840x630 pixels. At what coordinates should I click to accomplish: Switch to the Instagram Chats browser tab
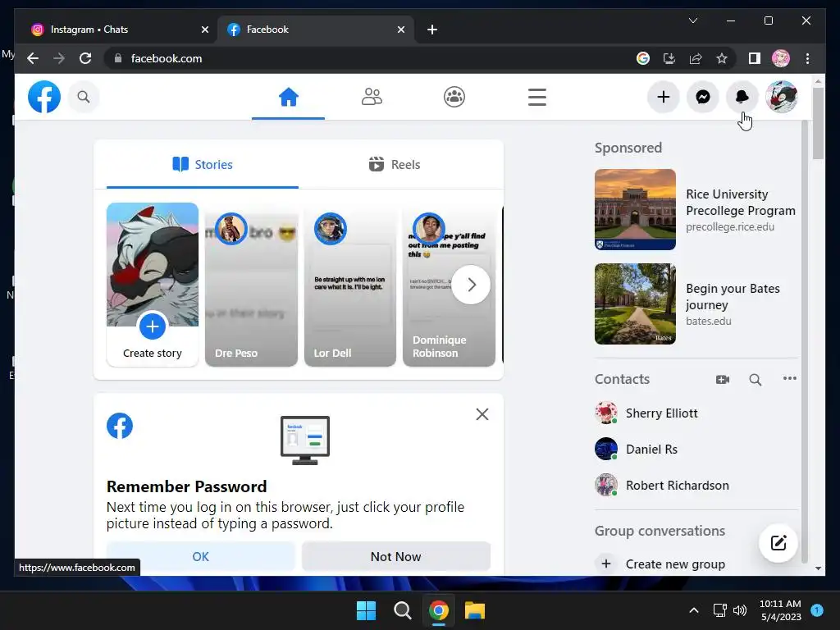click(118, 30)
